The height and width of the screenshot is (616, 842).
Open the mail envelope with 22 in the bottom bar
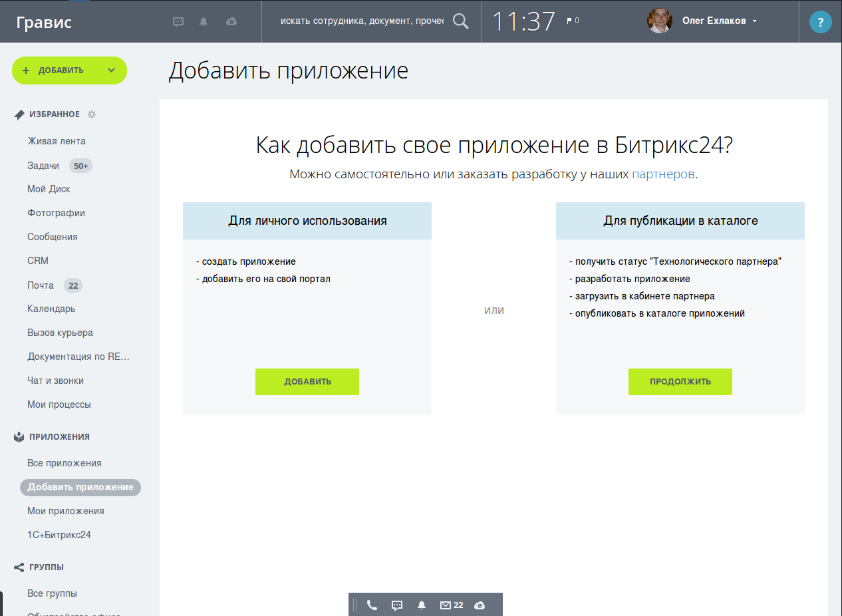(452, 605)
